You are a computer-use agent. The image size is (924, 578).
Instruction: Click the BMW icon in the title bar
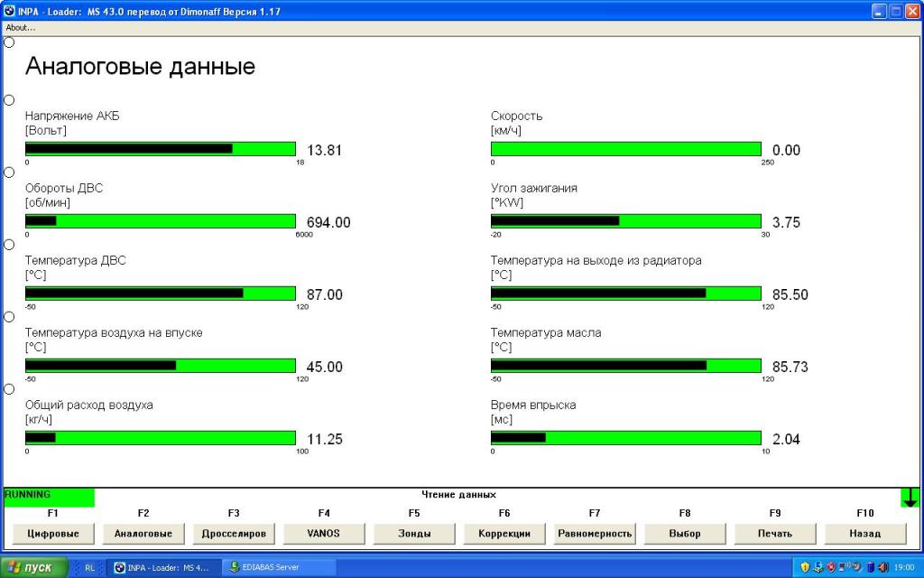pyautogui.click(x=9, y=11)
